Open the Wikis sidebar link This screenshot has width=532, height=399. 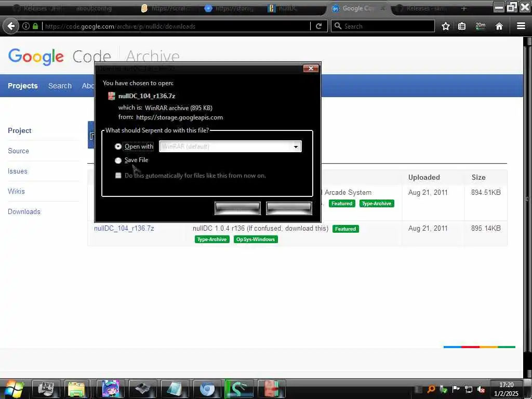[16, 191]
